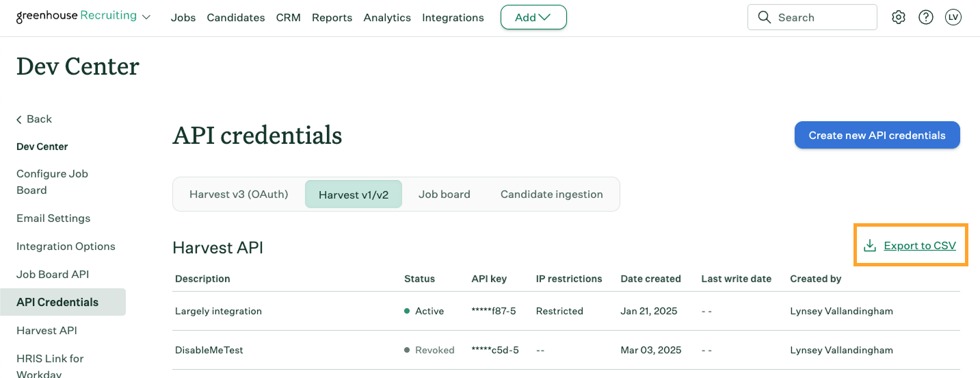980x378 pixels.
Task: Click the magnifying glass search icon
Action: pyautogui.click(x=765, y=18)
